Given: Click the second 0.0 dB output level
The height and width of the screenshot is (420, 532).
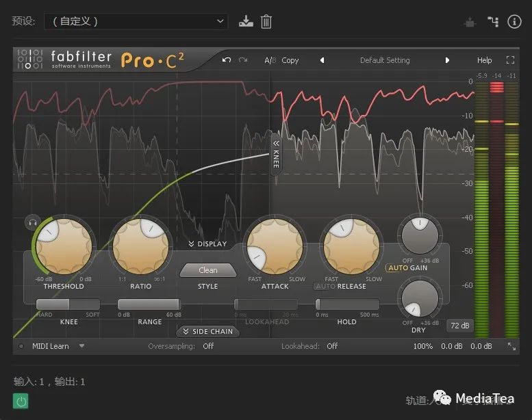Looking at the screenshot, I should point(481,346).
